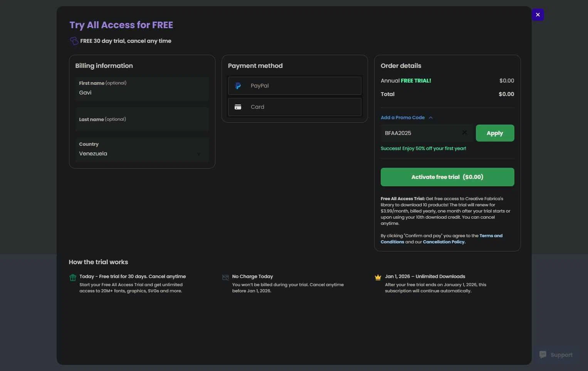Click the 'Order details' heading
The height and width of the screenshot is (371, 588).
(x=401, y=66)
